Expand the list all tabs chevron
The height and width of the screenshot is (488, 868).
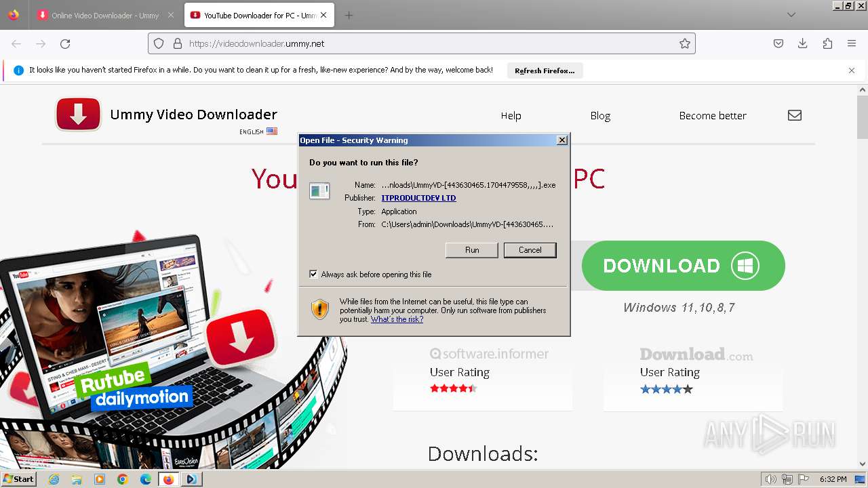[x=791, y=15]
